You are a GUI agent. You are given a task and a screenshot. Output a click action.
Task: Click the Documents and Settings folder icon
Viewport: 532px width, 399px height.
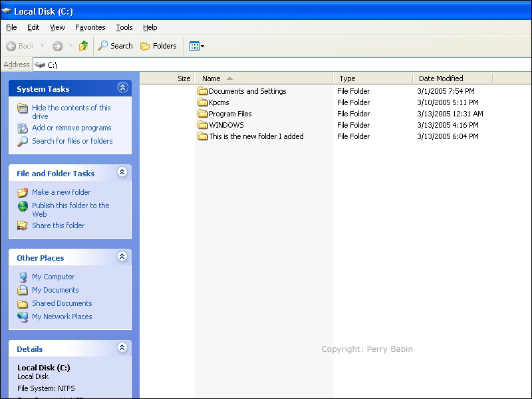203,91
